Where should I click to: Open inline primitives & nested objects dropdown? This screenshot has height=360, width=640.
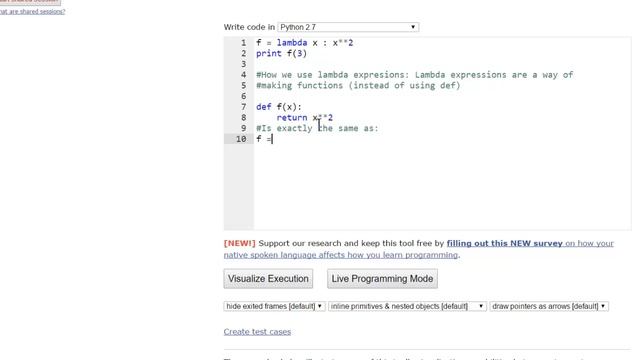(407, 306)
